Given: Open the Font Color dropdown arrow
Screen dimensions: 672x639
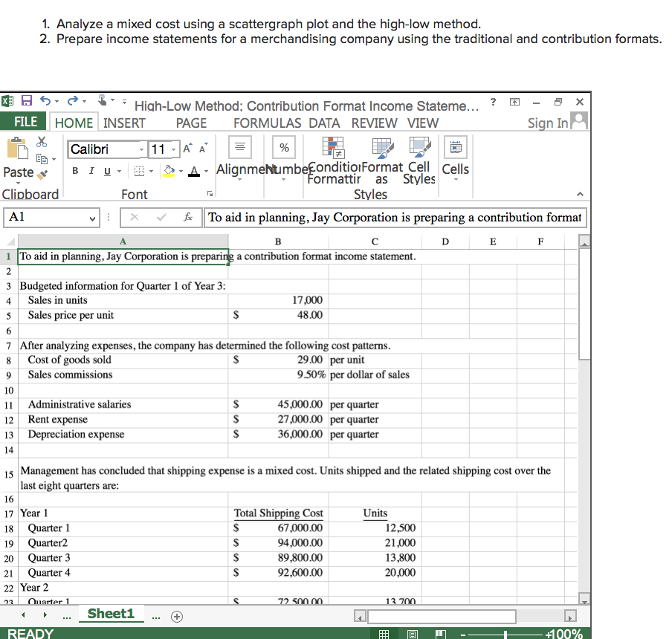Looking at the screenshot, I should click(x=206, y=172).
